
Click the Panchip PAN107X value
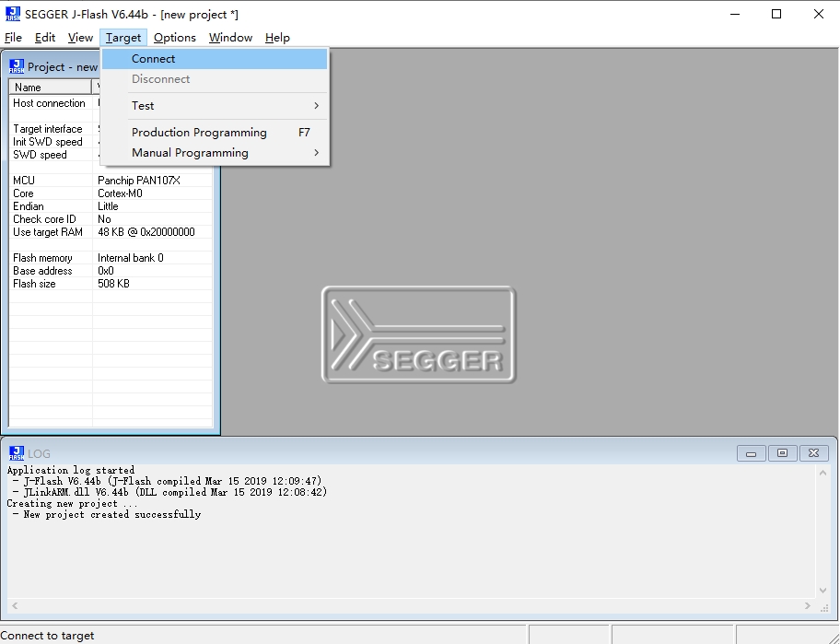(x=139, y=180)
